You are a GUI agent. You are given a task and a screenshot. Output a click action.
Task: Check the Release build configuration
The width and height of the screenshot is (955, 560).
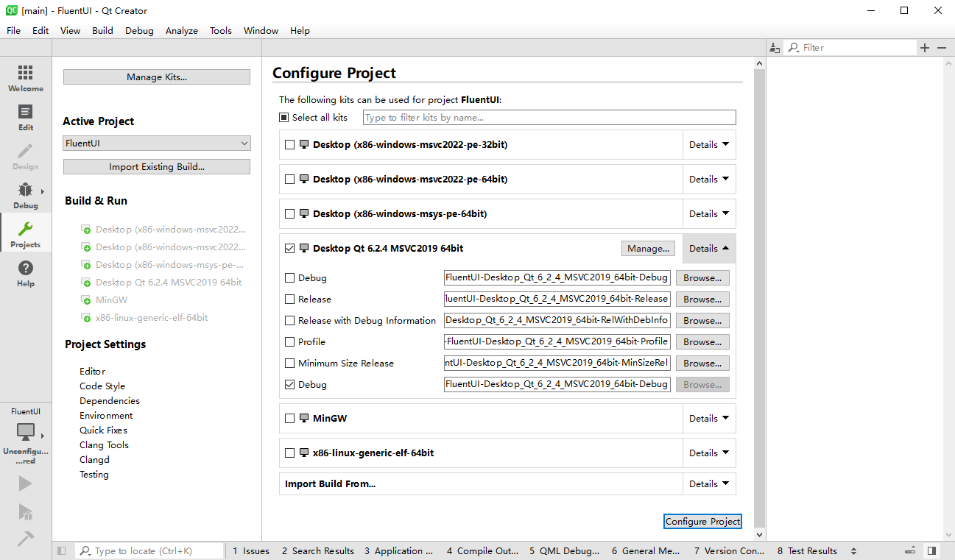289,300
